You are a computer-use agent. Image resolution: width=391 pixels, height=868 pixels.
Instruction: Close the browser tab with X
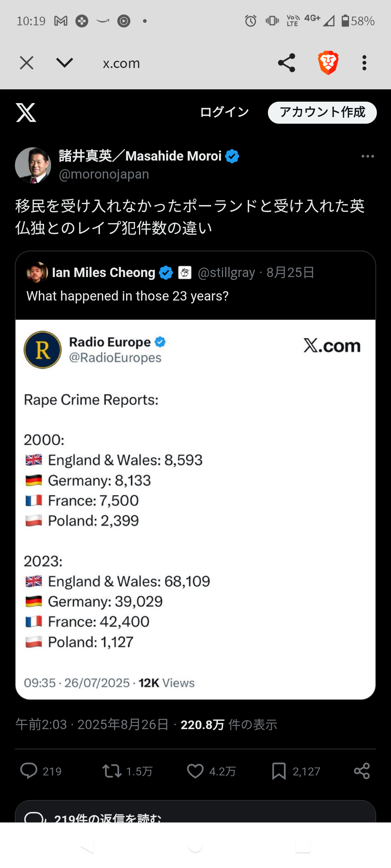coord(26,63)
